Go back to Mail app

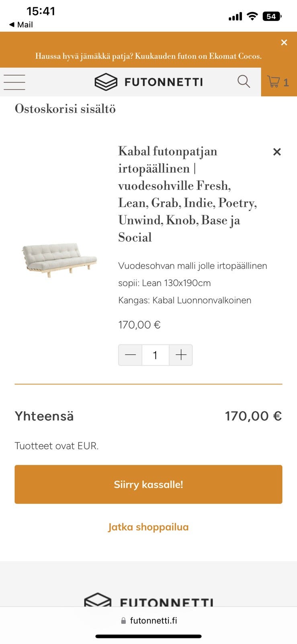[x=21, y=25]
